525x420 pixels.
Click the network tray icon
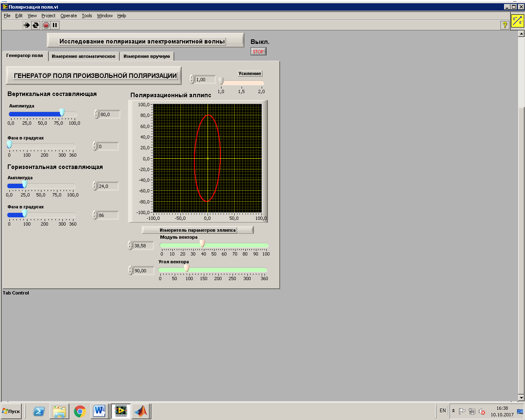point(472,411)
